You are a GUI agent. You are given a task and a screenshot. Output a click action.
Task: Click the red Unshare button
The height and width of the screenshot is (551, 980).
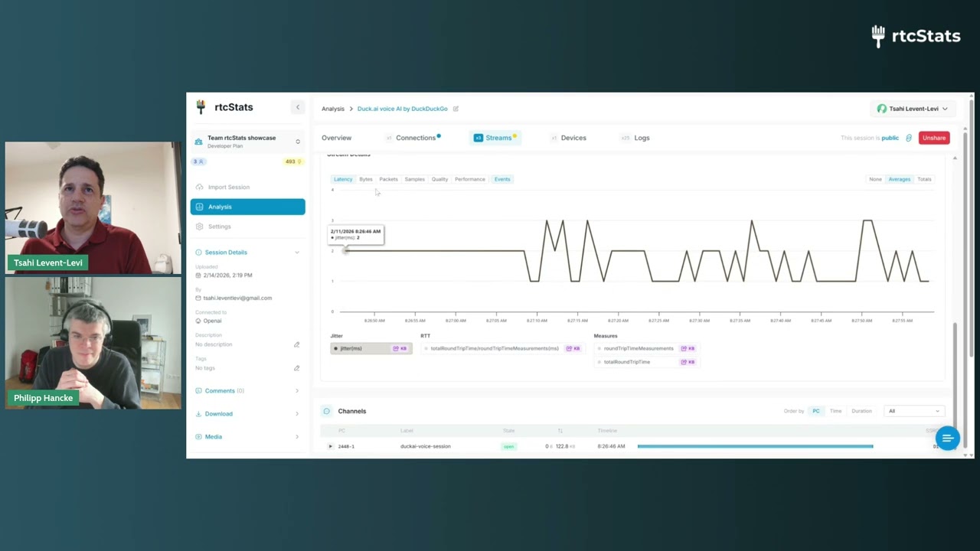point(934,138)
